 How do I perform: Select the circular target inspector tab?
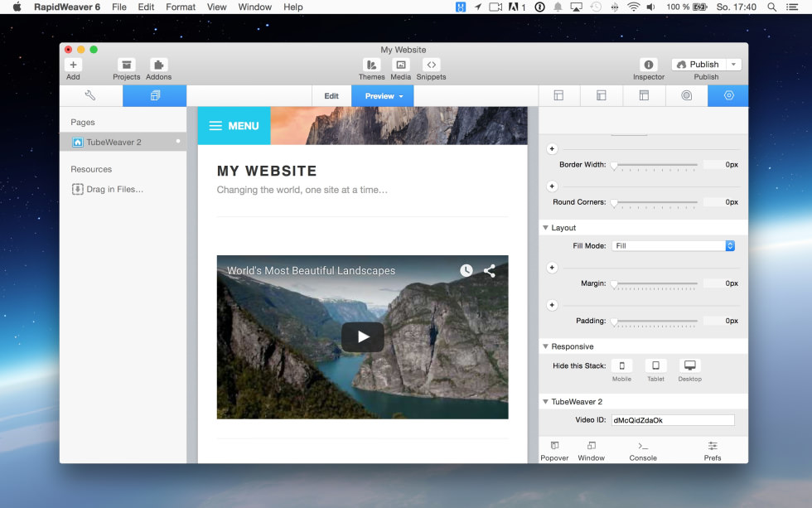pyautogui.click(x=686, y=96)
